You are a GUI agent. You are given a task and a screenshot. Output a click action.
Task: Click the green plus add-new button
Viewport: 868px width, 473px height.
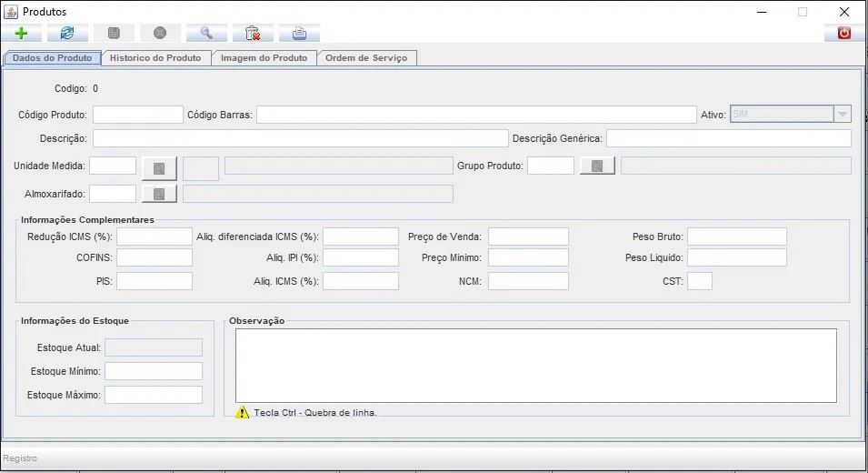pyautogui.click(x=22, y=34)
